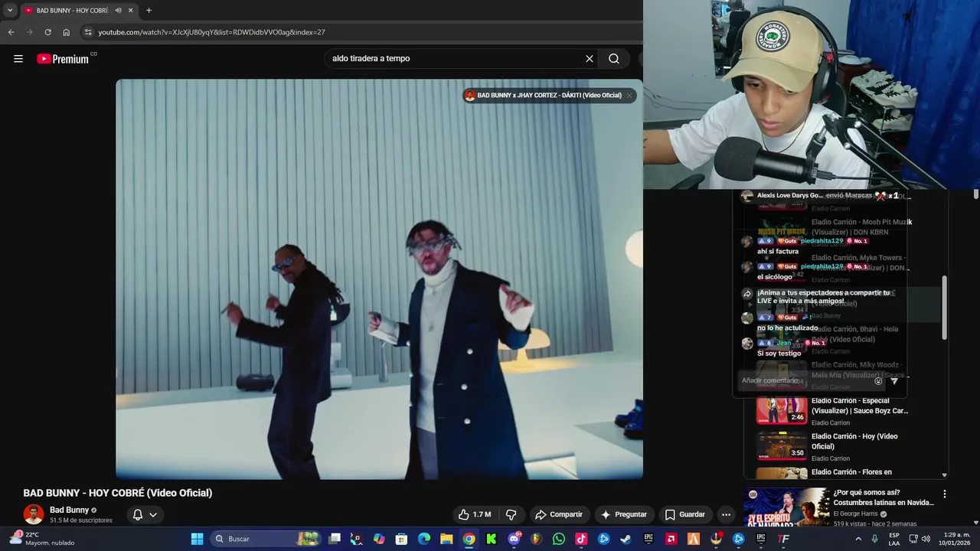Open Bad Bunny channel avatar
This screenshot has width=980, height=551.
click(x=34, y=514)
